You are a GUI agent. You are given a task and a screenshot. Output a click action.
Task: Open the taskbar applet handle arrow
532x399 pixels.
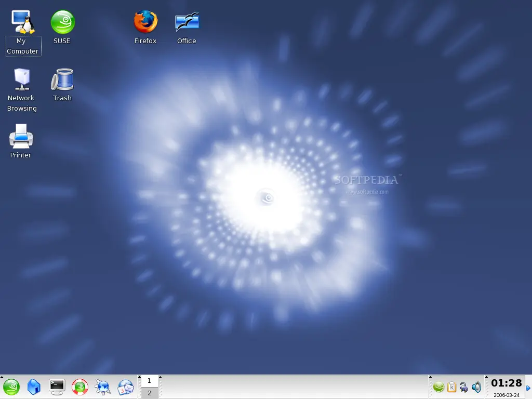(160, 377)
